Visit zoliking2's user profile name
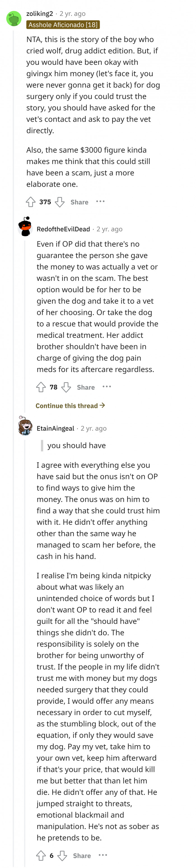This screenshot has height=868, width=196. click(x=39, y=13)
